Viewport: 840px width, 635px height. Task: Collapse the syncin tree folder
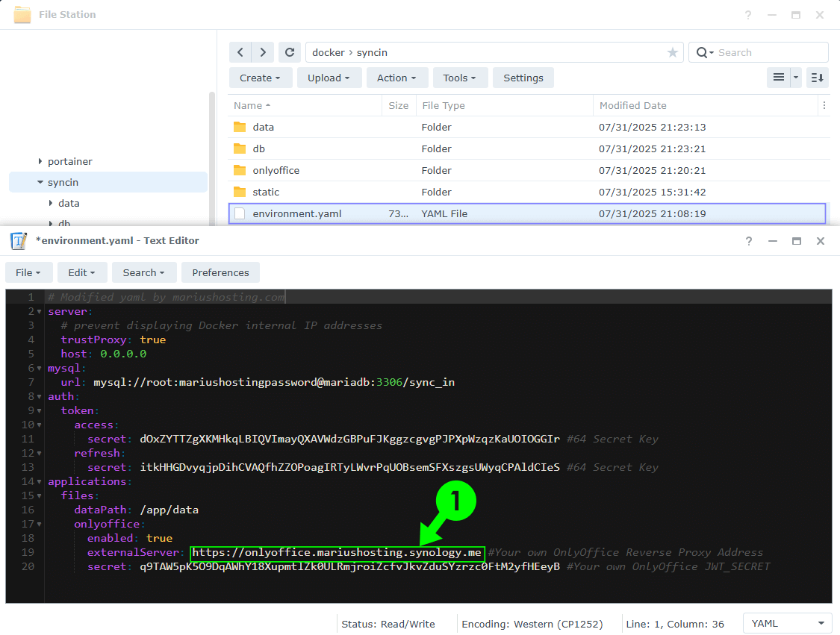coord(40,182)
